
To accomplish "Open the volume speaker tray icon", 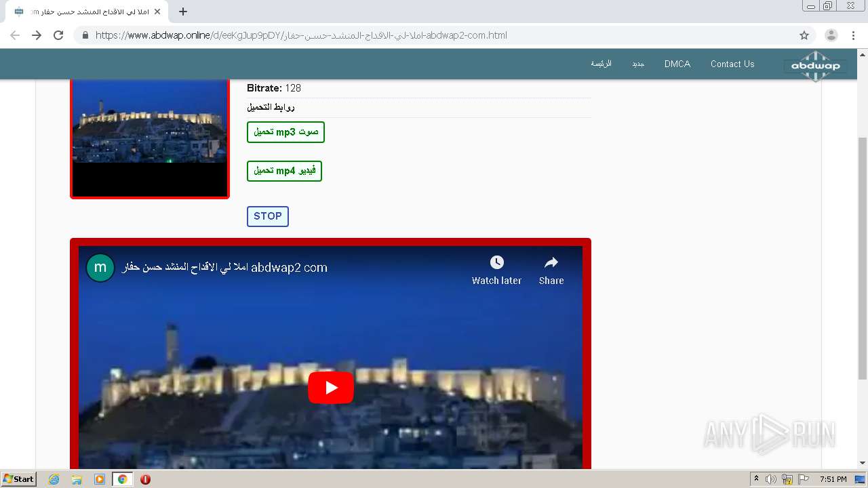I will click(771, 479).
